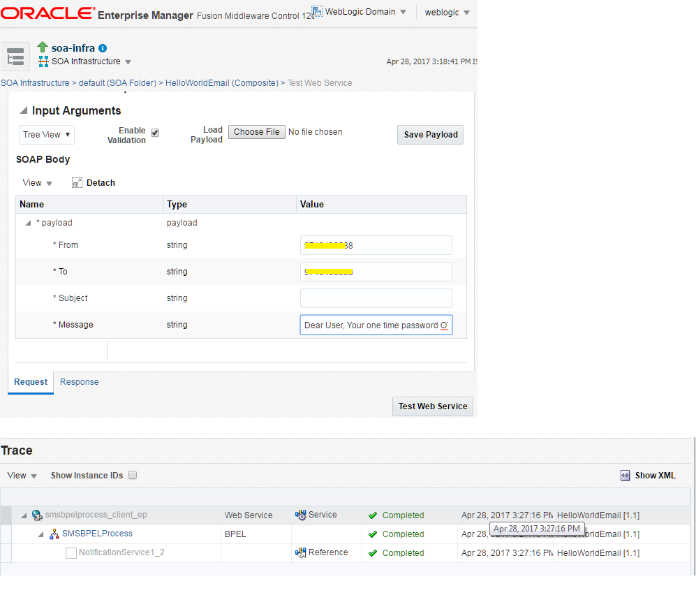The height and width of the screenshot is (616, 696).
Task: Click inside the Subject input field
Action: coord(376,298)
